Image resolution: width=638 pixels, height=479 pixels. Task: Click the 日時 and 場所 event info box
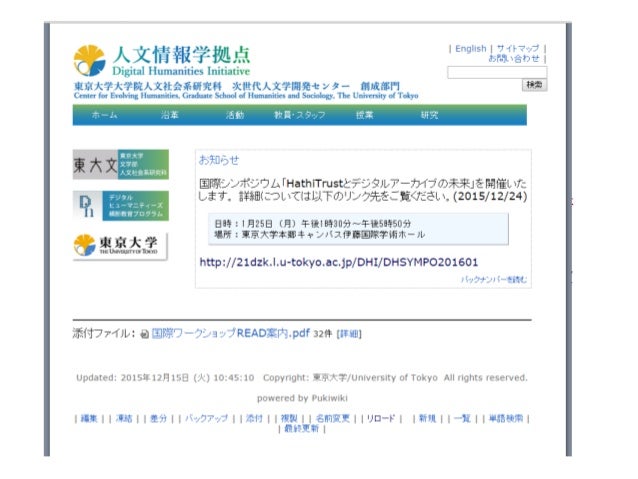point(358,229)
